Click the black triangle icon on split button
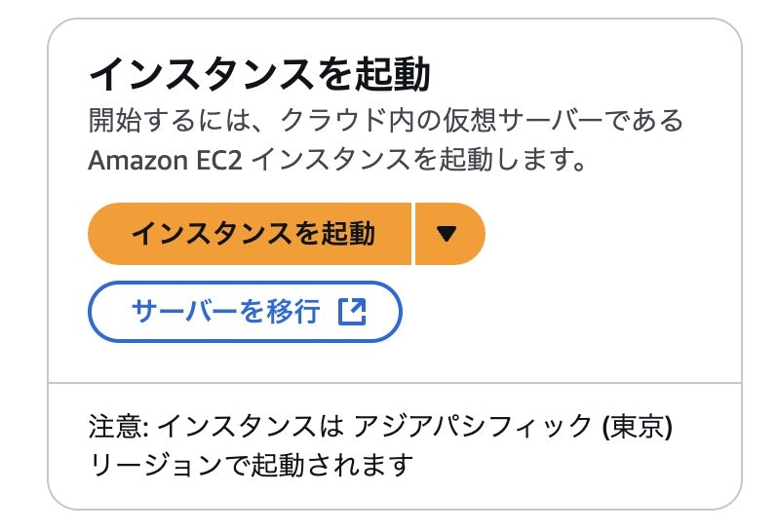This screenshot has width=778, height=532. point(447,234)
